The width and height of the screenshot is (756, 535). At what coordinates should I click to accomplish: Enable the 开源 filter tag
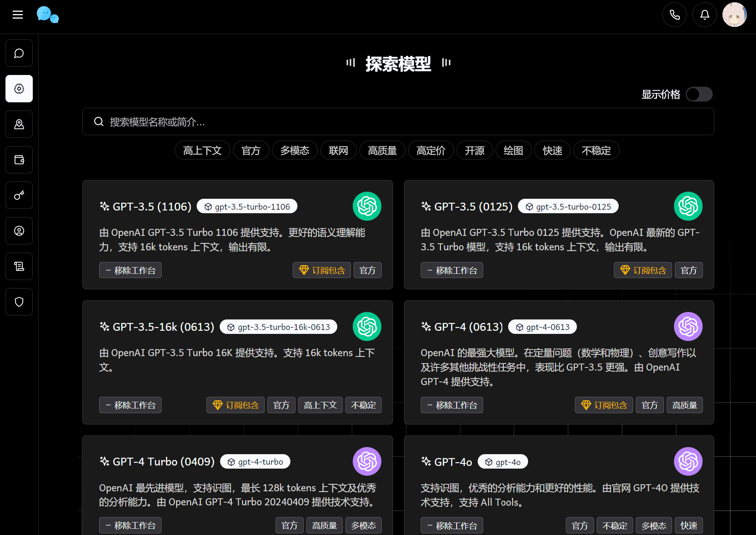click(x=475, y=150)
